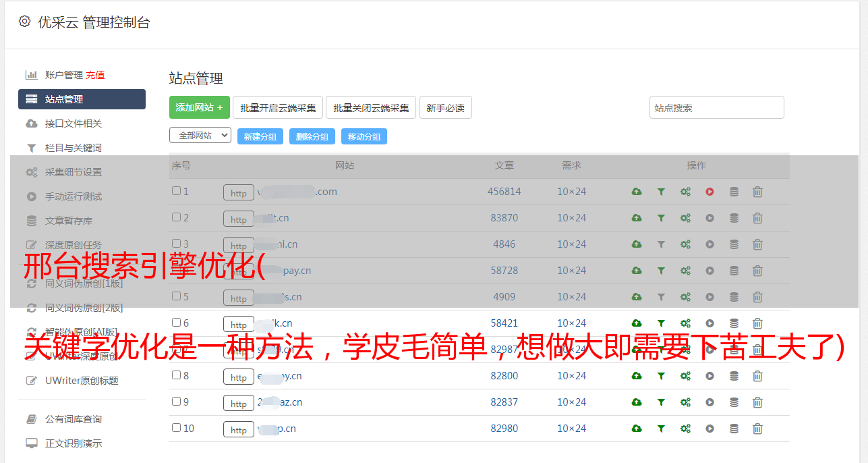Click the green 添加网站 + button

click(x=200, y=107)
